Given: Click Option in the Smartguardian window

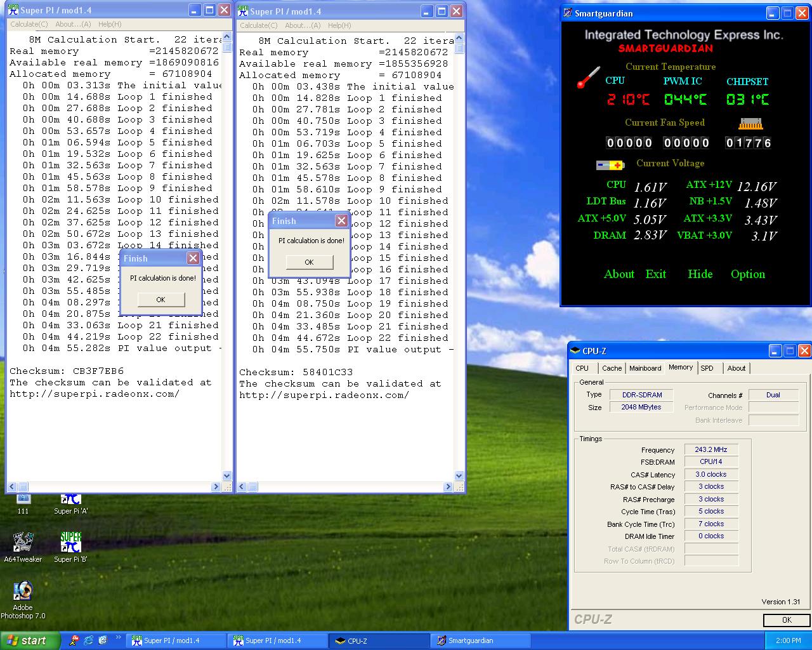Looking at the screenshot, I should [747, 274].
